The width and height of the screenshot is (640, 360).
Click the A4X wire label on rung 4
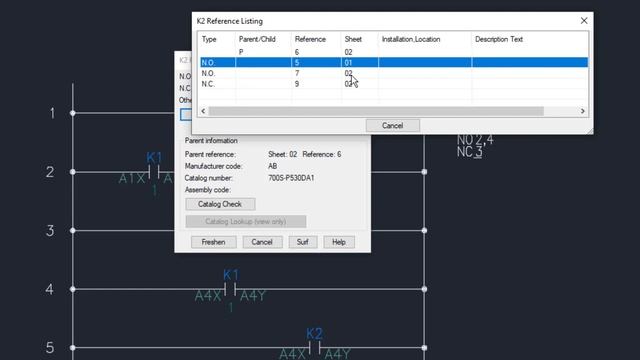coord(208,296)
